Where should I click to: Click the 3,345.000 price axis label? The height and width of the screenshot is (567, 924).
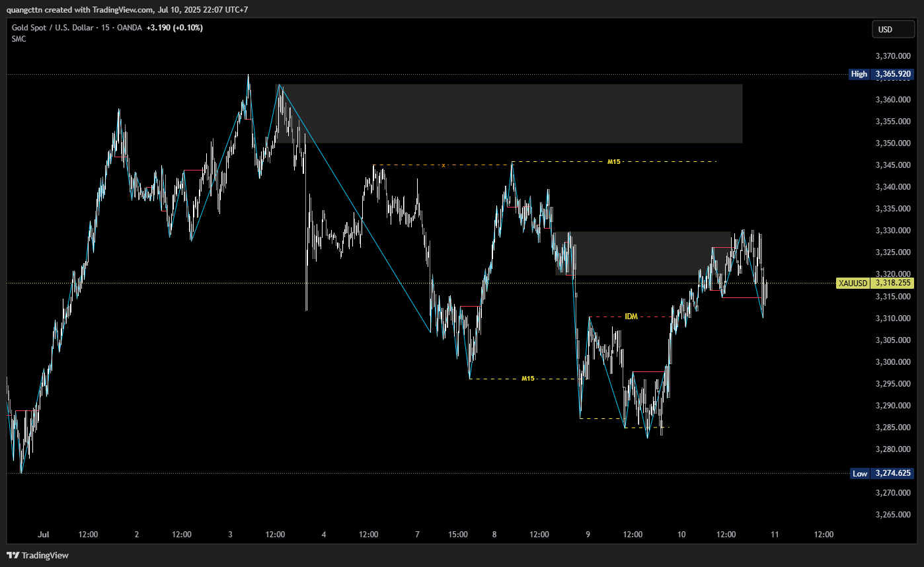click(894, 165)
